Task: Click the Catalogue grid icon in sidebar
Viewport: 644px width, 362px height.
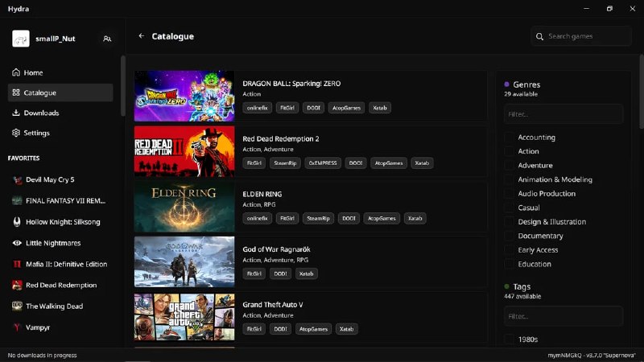Action: pyautogui.click(x=16, y=93)
